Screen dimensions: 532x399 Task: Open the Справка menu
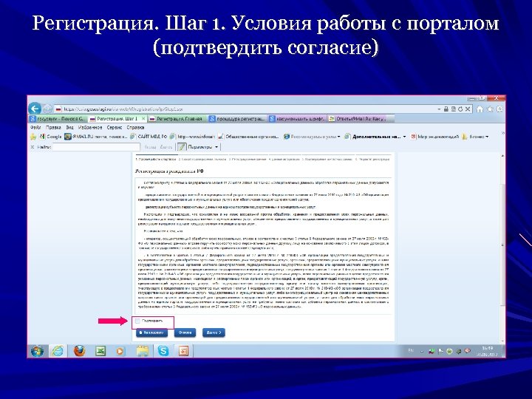click(x=135, y=128)
